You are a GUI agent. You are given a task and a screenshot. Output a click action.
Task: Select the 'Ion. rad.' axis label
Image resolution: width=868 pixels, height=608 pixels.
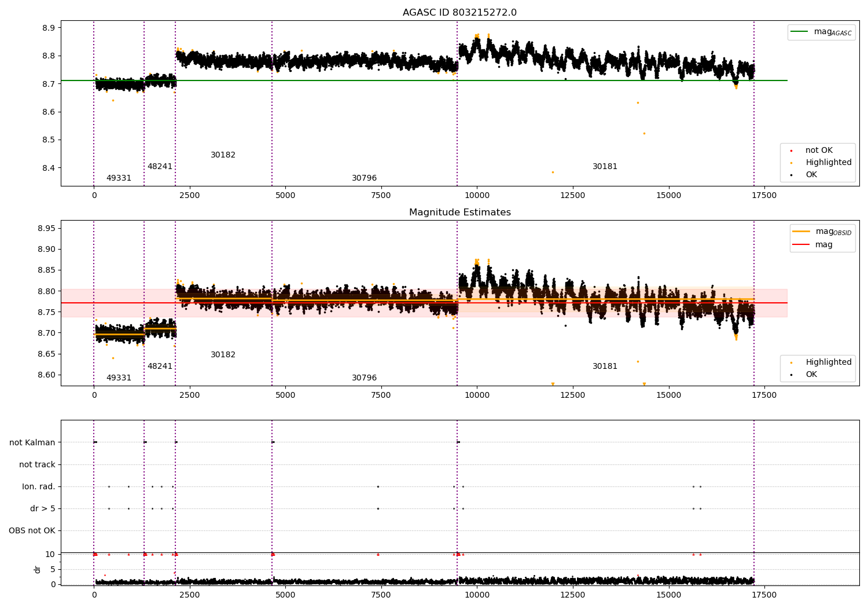[39, 487]
